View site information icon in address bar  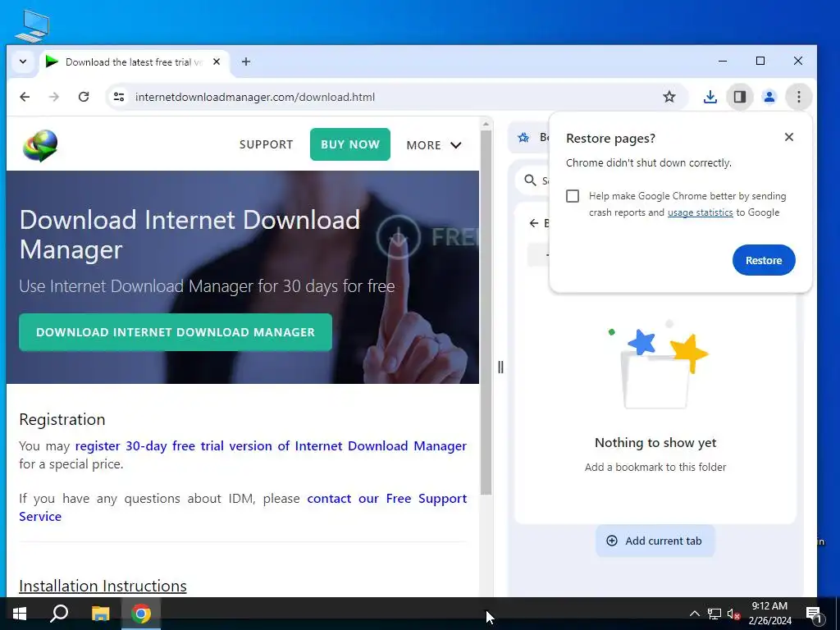(118, 97)
